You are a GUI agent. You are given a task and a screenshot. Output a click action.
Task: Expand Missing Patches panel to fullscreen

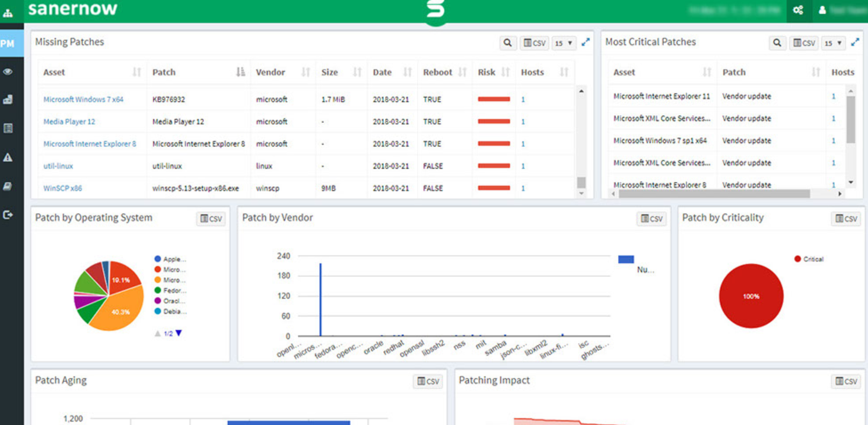tap(586, 42)
